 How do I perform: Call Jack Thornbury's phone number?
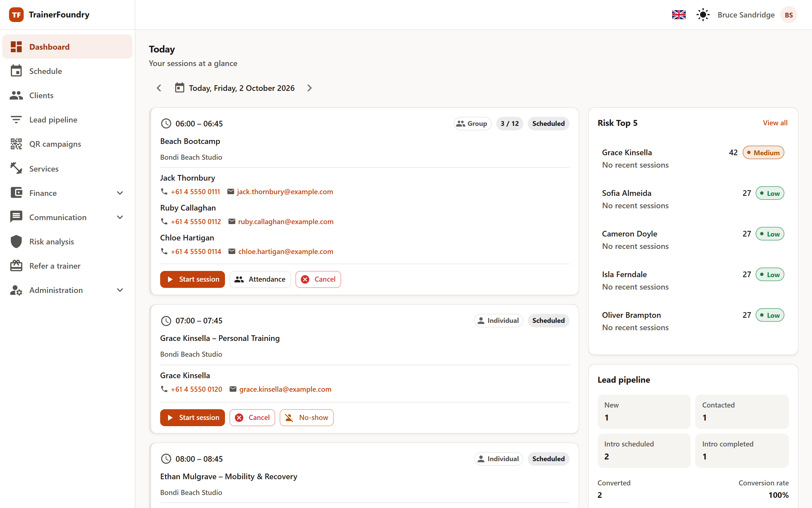pos(195,192)
